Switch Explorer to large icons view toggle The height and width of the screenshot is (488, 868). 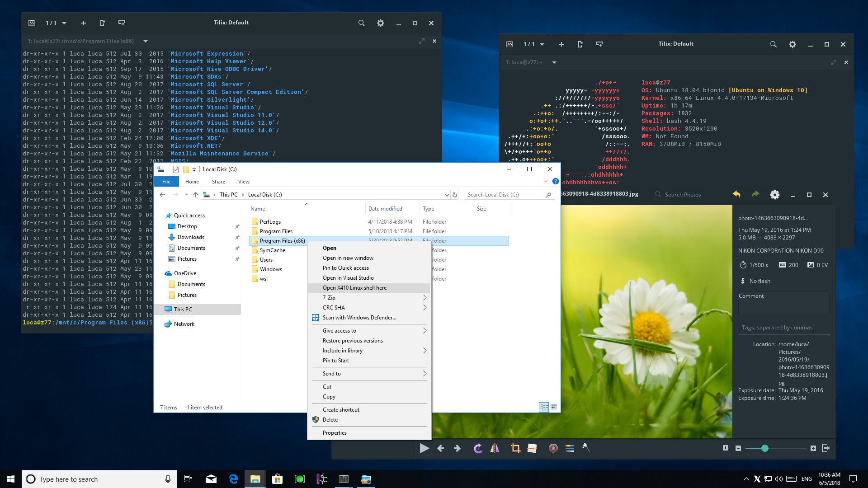pos(554,407)
